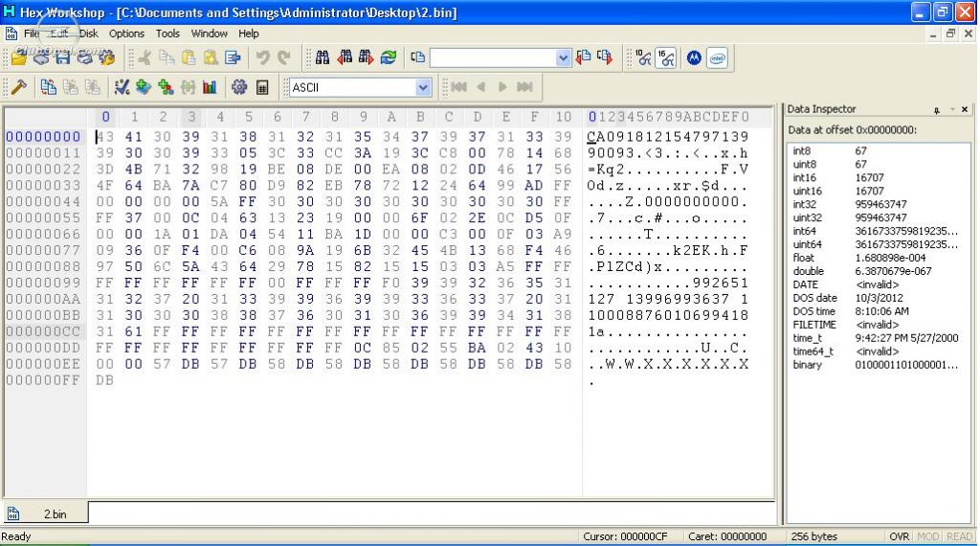Click the int32 value 959463747
The image size is (980, 546).
click(880, 205)
